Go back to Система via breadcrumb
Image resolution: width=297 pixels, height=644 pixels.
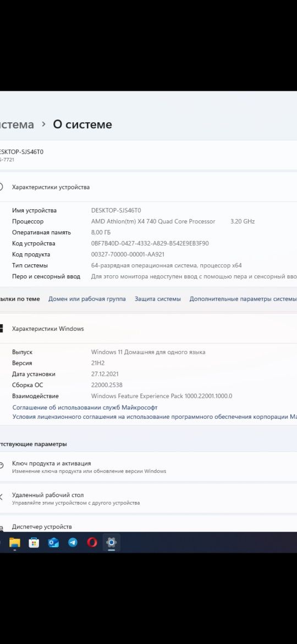tap(17, 124)
